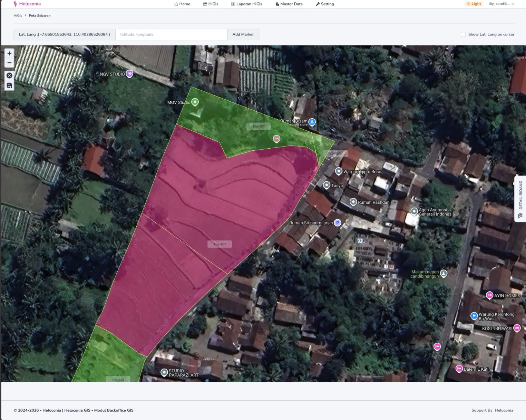Click the Rumah Hizam clothing store marker

coord(312,122)
